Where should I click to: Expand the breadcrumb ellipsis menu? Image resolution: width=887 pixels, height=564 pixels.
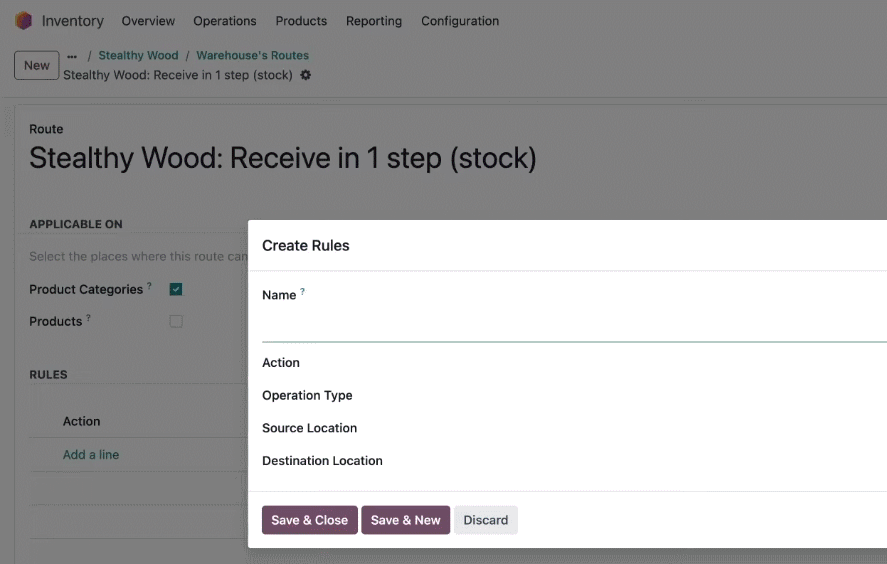click(x=72, y=56)
